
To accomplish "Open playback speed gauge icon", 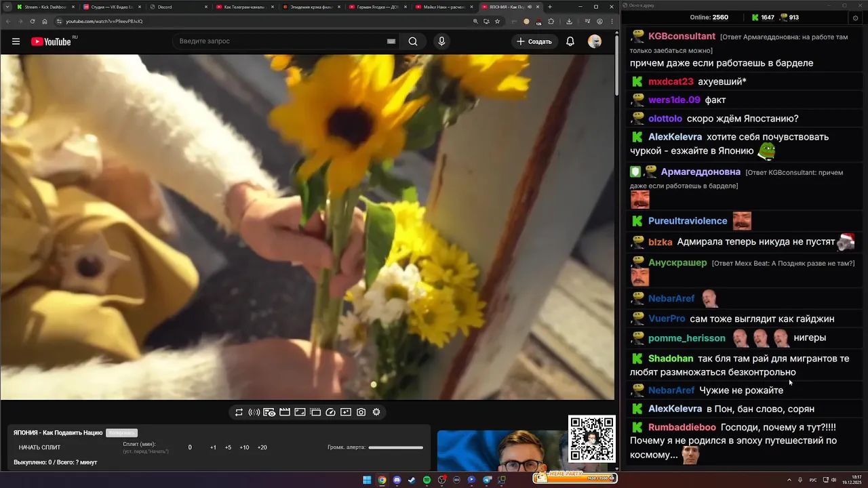I will pyautogui.click(x=331, y=412).
